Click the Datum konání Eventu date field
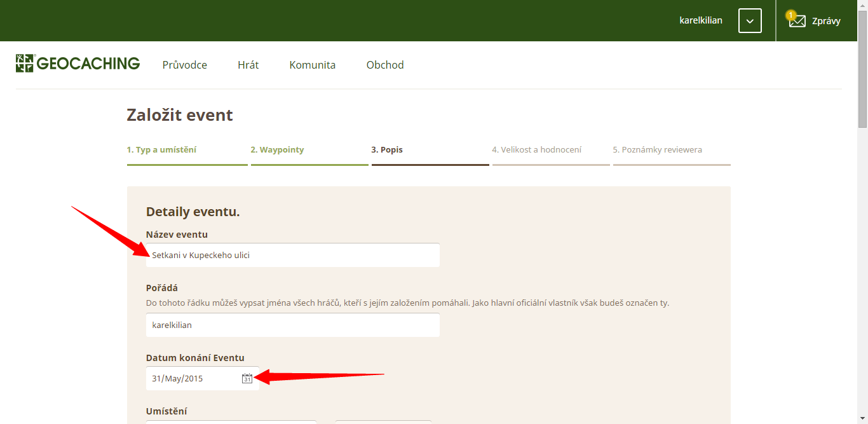 coord(203,378)
